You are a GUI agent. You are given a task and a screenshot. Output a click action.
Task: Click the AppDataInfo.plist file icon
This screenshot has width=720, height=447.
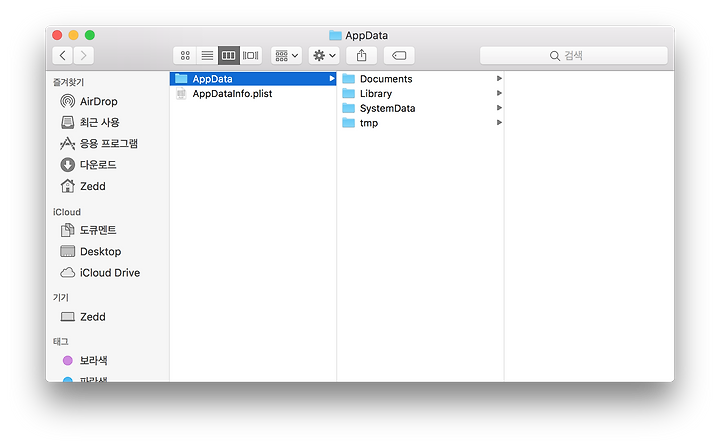tap(181, 94)
